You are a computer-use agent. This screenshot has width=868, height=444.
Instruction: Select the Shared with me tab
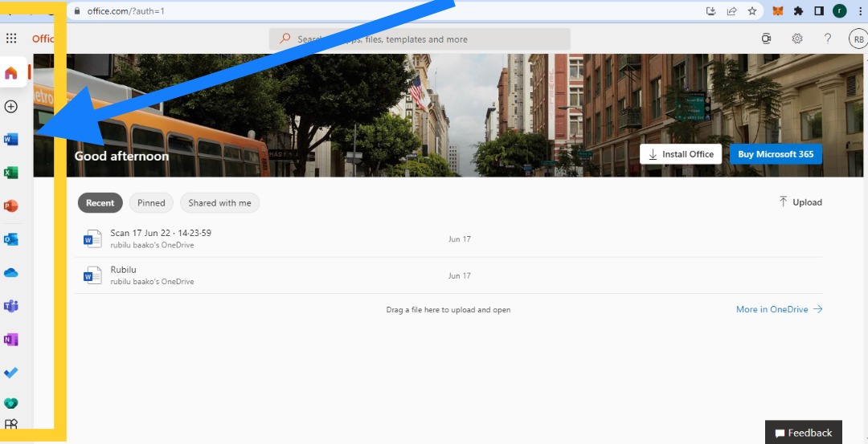pos(219,203)
